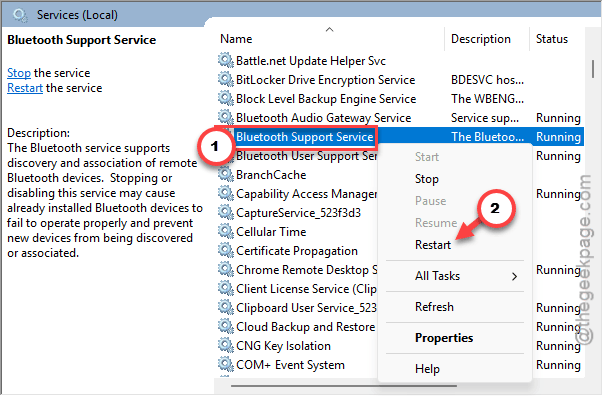
Task: Select the COM+ Event System service
Action: click(290, 365)
